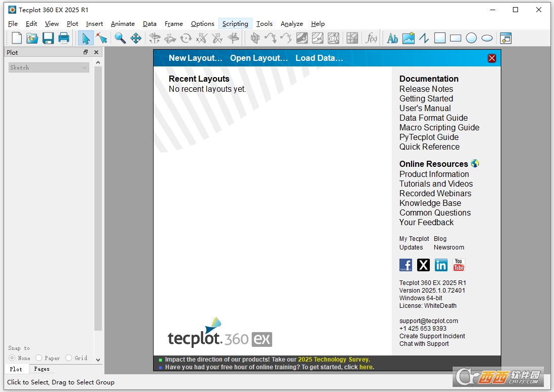Click the Save floppy disk icon

click(48, 38)
